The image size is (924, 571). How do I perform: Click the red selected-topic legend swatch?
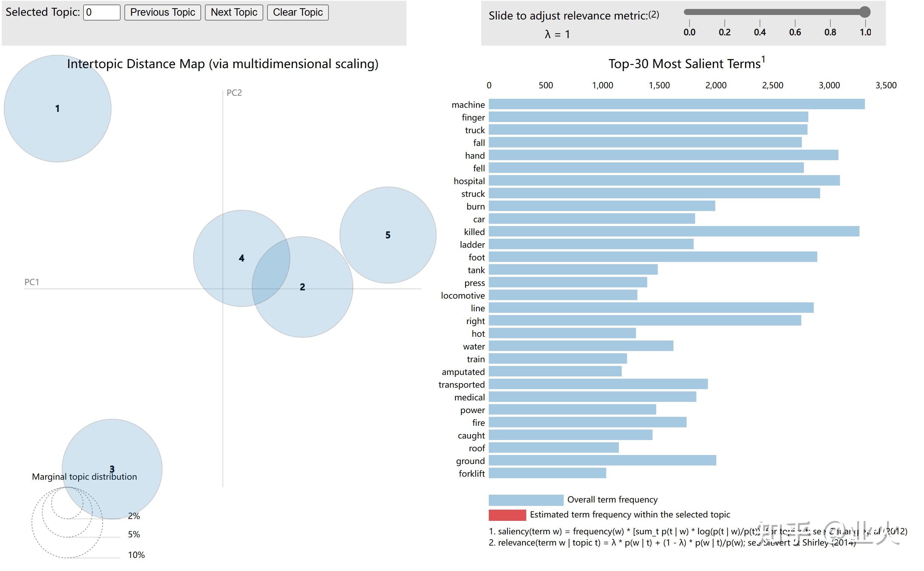[507, 515]
